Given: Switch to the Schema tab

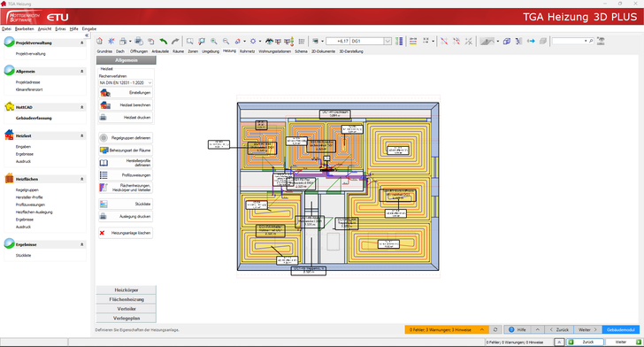Looking at the screenshot, I should pyautogui.click(x=301, y=51).
